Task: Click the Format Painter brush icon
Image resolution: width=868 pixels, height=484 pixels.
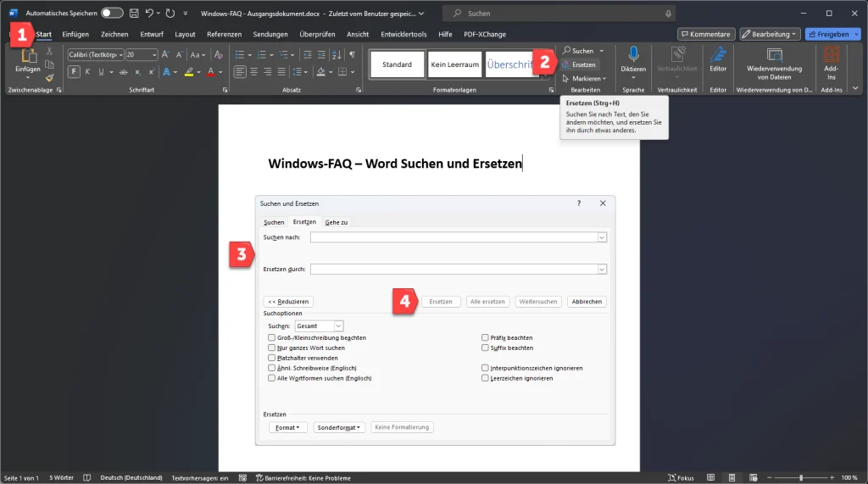Action: click(x=49, y=78)
